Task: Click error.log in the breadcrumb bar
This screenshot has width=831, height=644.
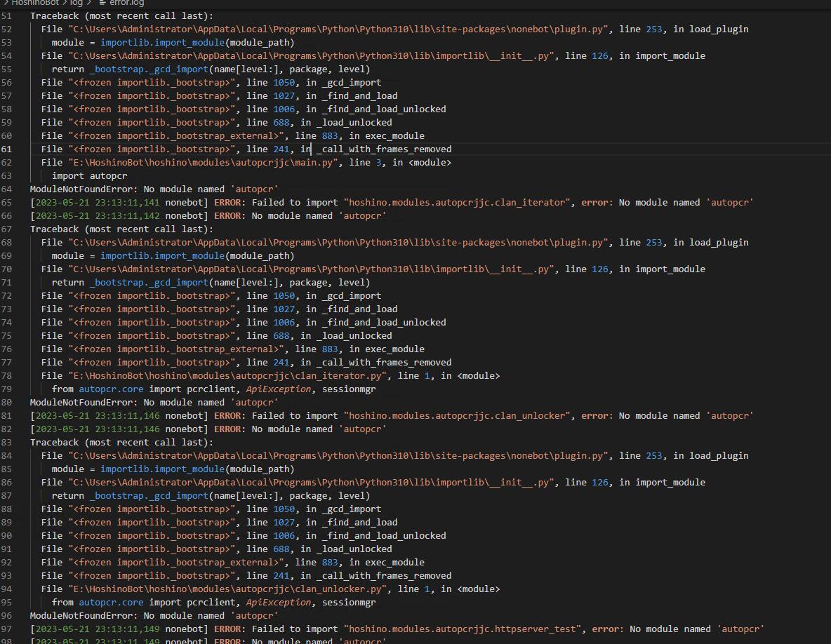Action: tap(126, 3)
